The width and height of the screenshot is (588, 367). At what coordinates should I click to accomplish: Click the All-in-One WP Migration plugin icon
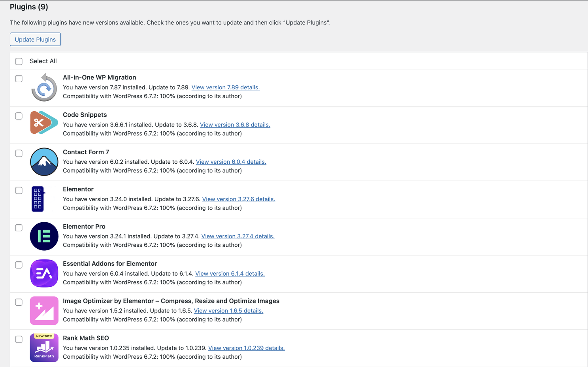tap(44, 87)
